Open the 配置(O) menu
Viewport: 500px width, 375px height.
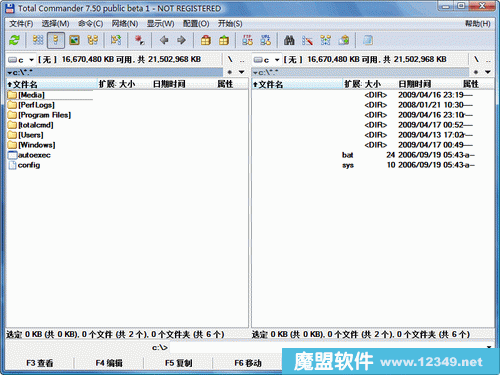click(196, 24)
